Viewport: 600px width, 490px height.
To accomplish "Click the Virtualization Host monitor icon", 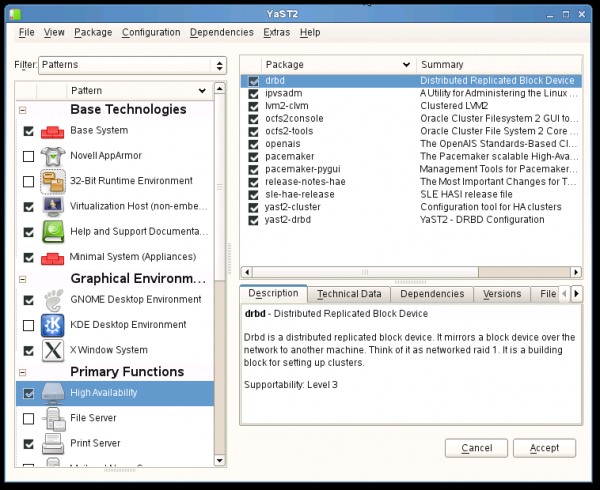I will 53,207.
